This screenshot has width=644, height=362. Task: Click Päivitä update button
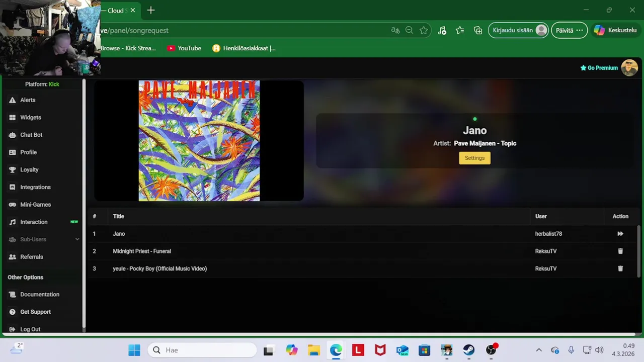click(x=569, y=30)
